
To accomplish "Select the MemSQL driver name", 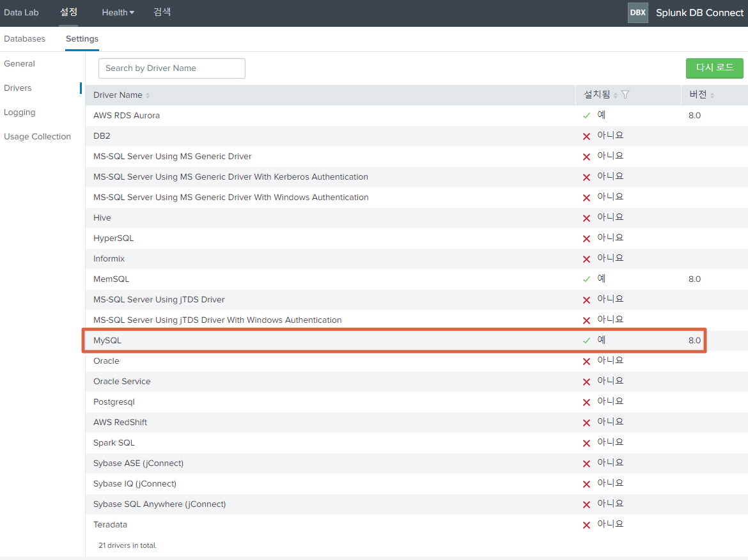I will 111,279.
